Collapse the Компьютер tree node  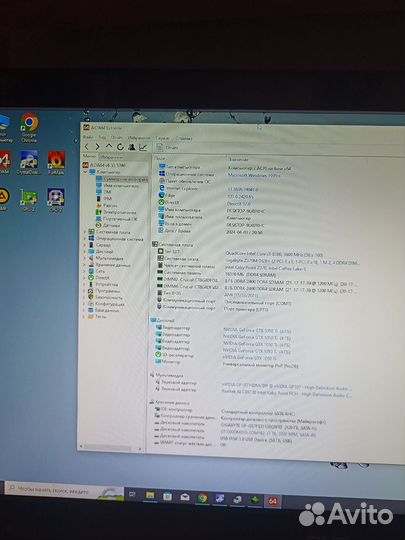click(x=85, y=172)
